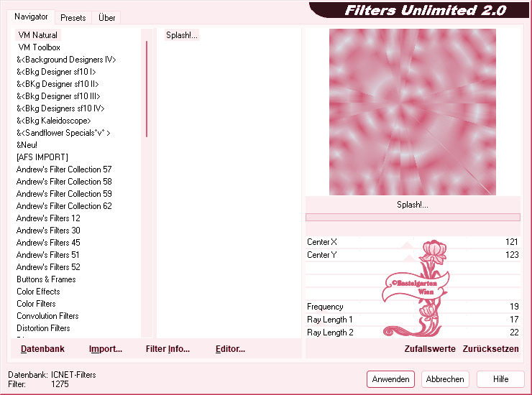Click the &Neu! category
Image resolution: width=532 pixels, height=395 pixels.
(27, 145)
